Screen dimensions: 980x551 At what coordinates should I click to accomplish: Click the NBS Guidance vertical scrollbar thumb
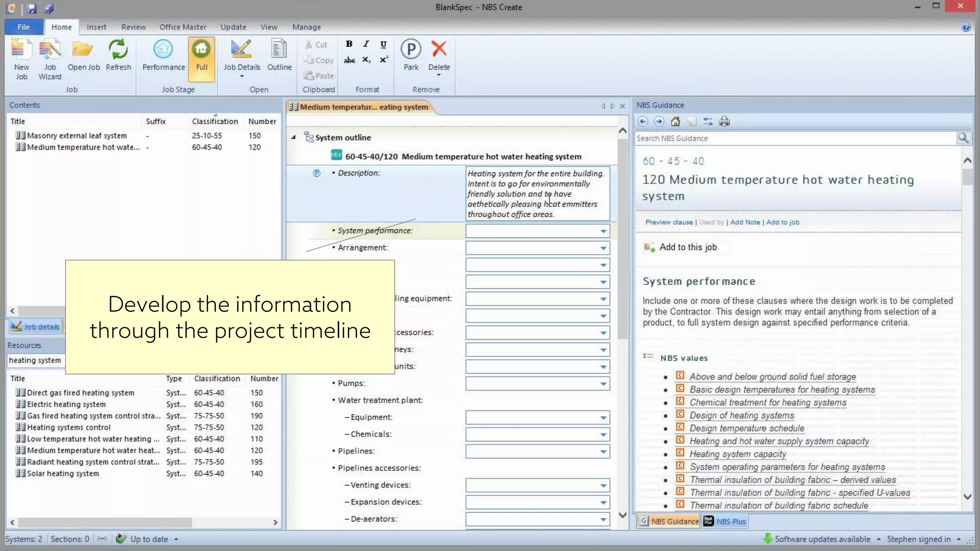pos(967,176)
